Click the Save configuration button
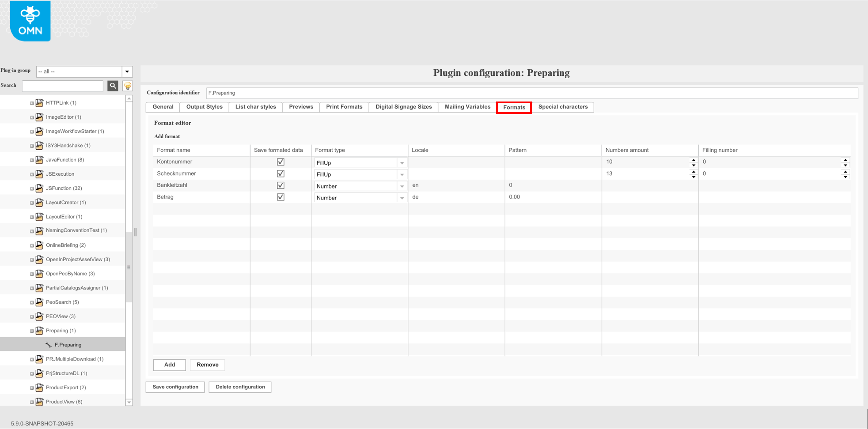868x429 pixels. pyautogui.click(x=175, y=387)
